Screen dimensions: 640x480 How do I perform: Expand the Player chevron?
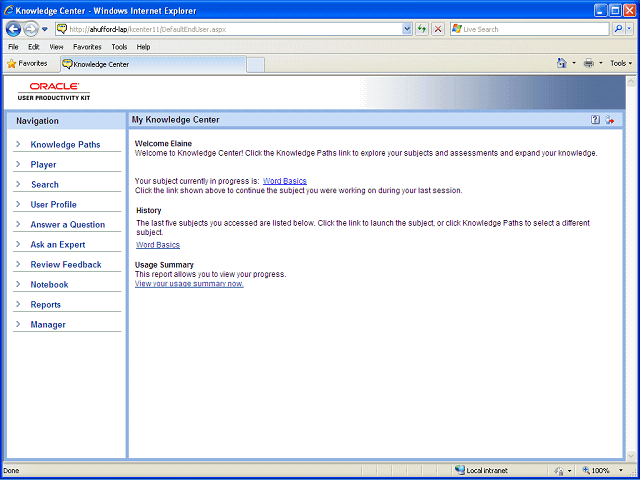click(x=18, y=164)
